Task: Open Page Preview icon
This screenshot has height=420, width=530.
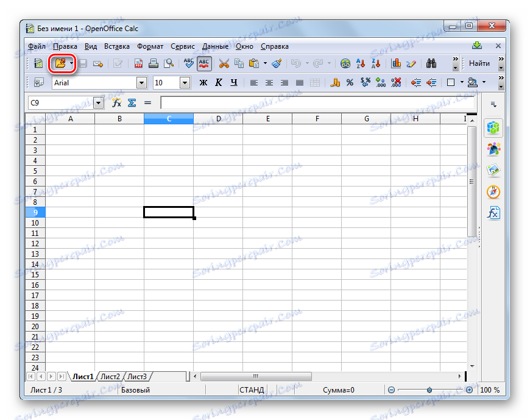Action: coord(169,63)
